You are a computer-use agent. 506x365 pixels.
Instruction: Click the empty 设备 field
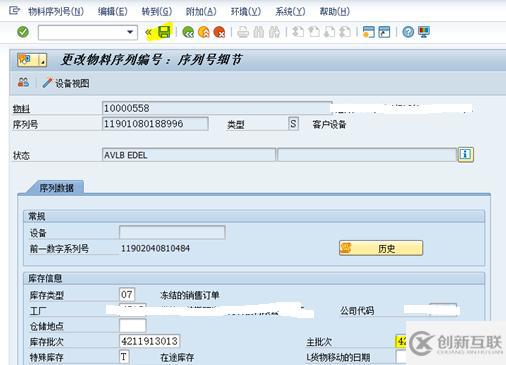coord(172,232)
